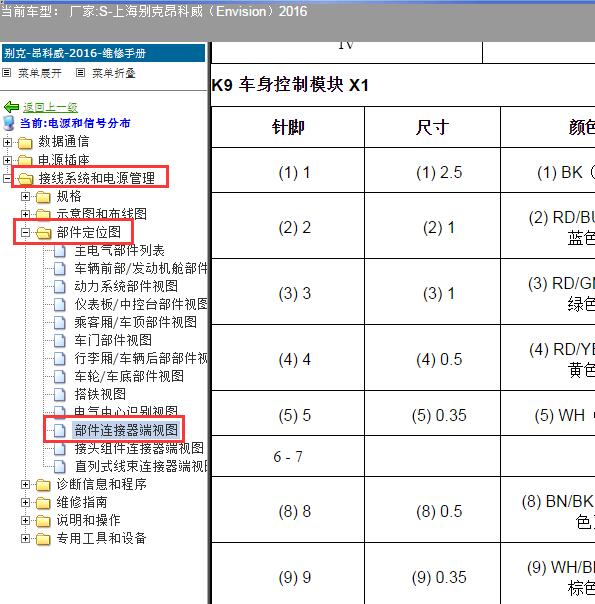The image size is (595, 604).
Task: Click the 尺寸 column header
Action: (432, 127)
